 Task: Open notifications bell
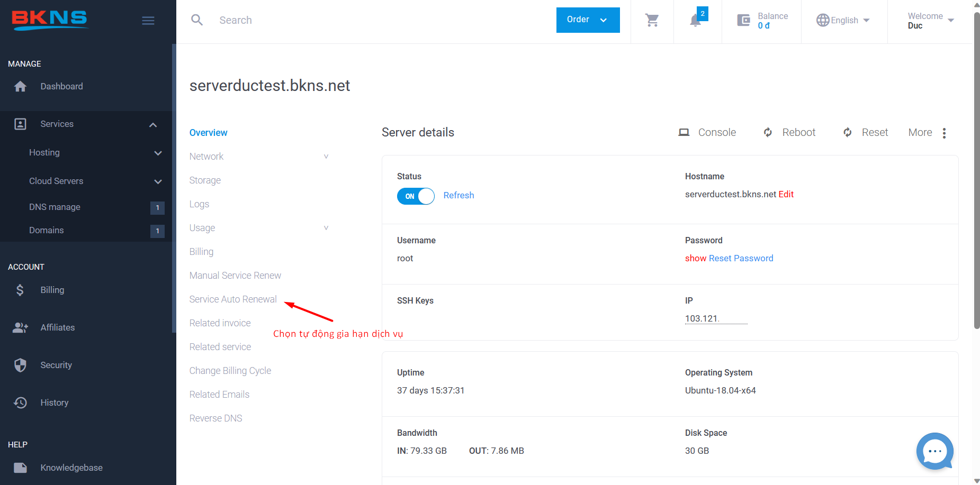pos(695,21)
